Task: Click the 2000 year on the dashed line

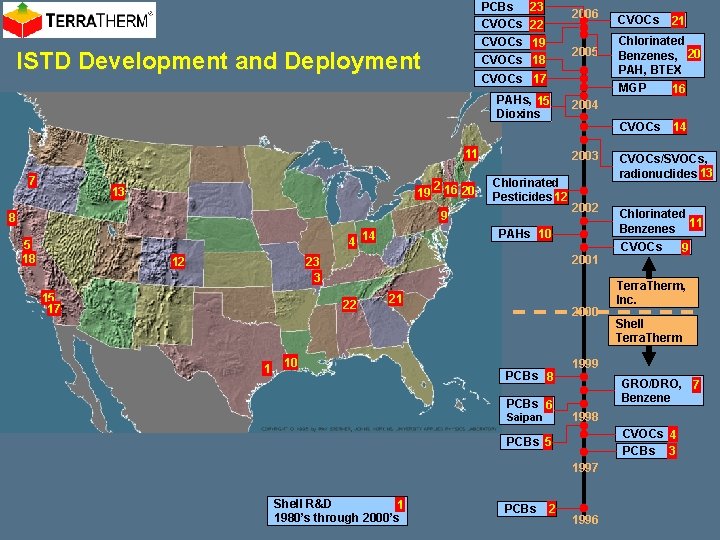Action: pyautogui.click(x=585, y=312)
